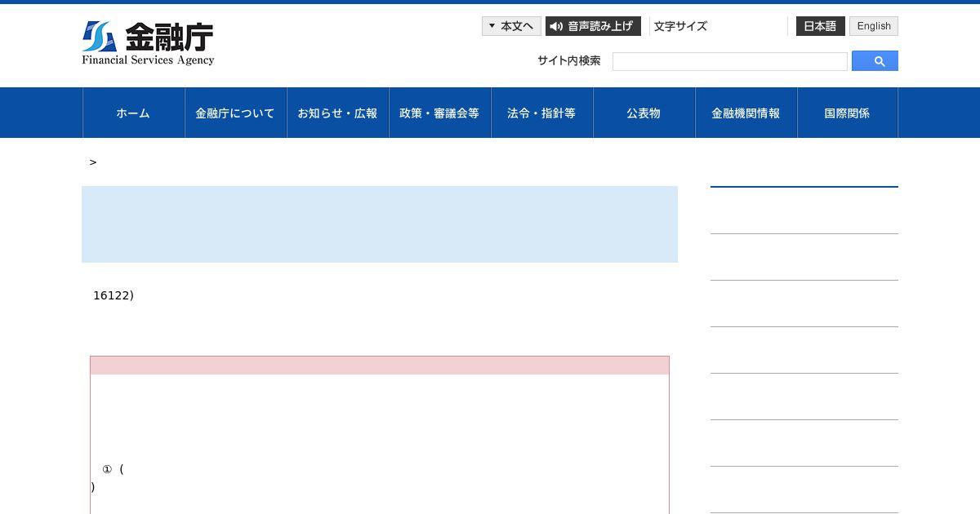
Task: Open the 金融庁について menu
Action: pyautogui.click(x=235, y=113)
